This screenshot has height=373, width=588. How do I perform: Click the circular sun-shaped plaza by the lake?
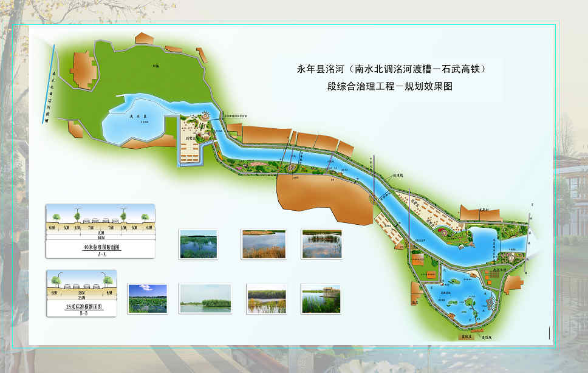click(x=205, y=116)
